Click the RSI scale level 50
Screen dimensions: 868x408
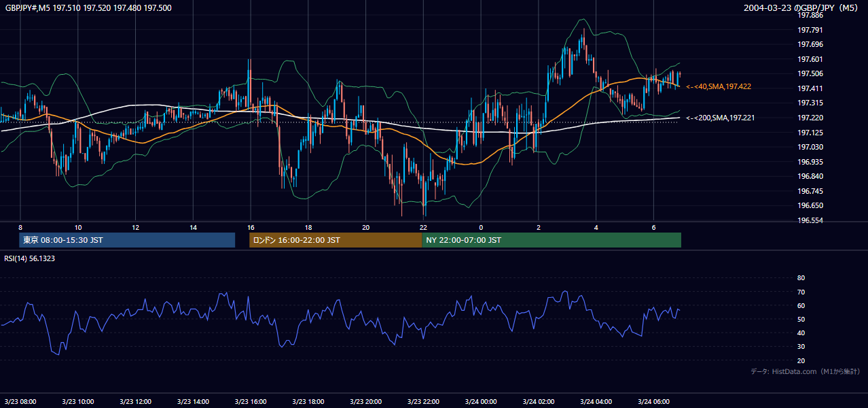pyautogui.click(x=801, y=319)
